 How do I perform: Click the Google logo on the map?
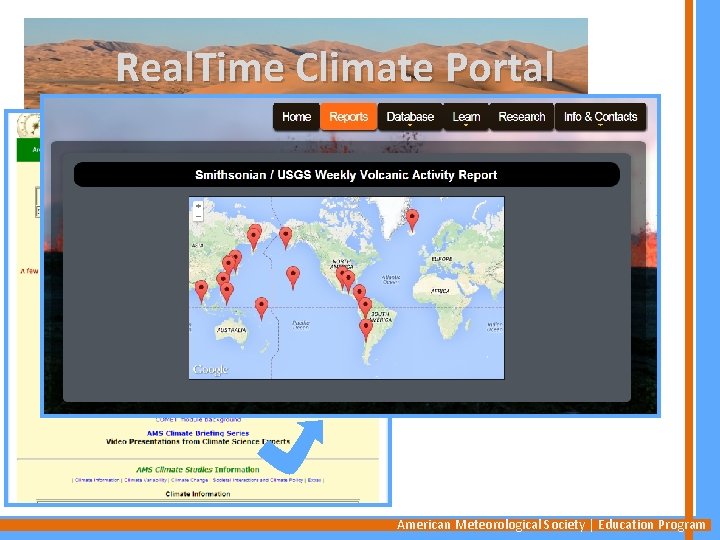[210, 370]
